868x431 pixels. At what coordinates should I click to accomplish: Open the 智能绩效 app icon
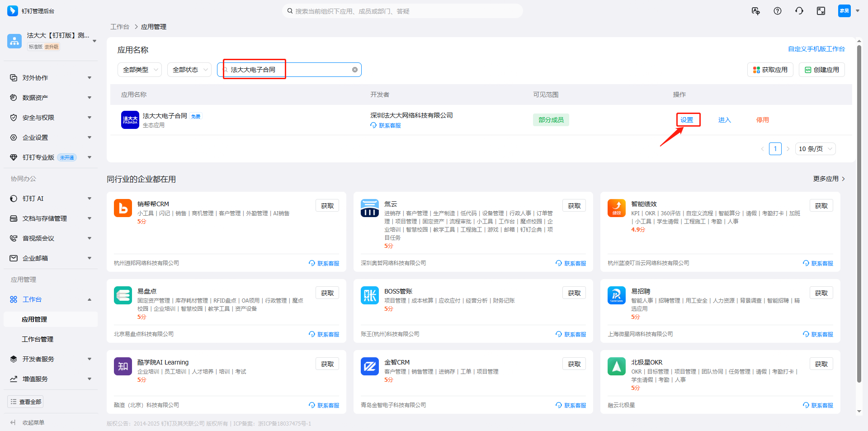coord(617,208)
